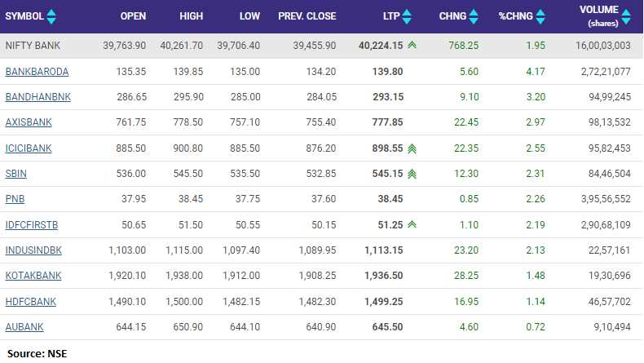644x363 pixels.
Task: Click green up arrow beside ICICIBANK LTP
Action: coord(412,148)
